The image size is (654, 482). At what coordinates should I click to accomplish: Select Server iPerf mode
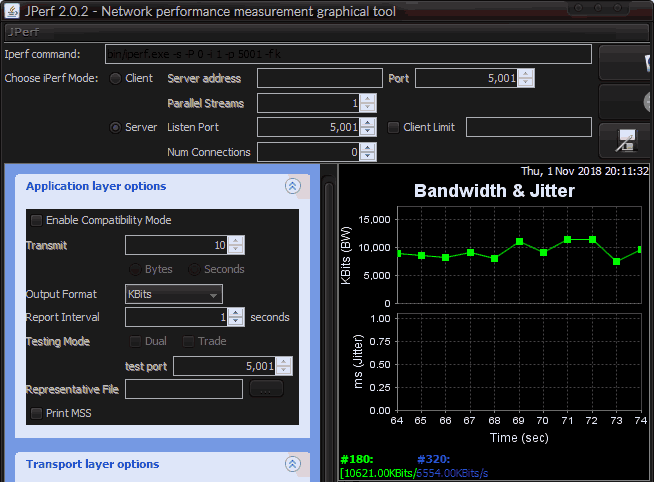(x=116, y=127)
